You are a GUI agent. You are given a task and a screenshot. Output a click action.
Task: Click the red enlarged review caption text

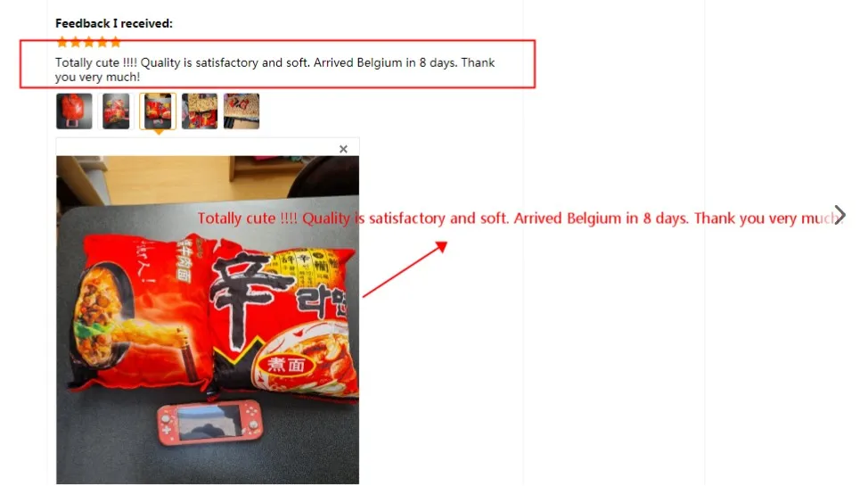[x=520, y=218]
